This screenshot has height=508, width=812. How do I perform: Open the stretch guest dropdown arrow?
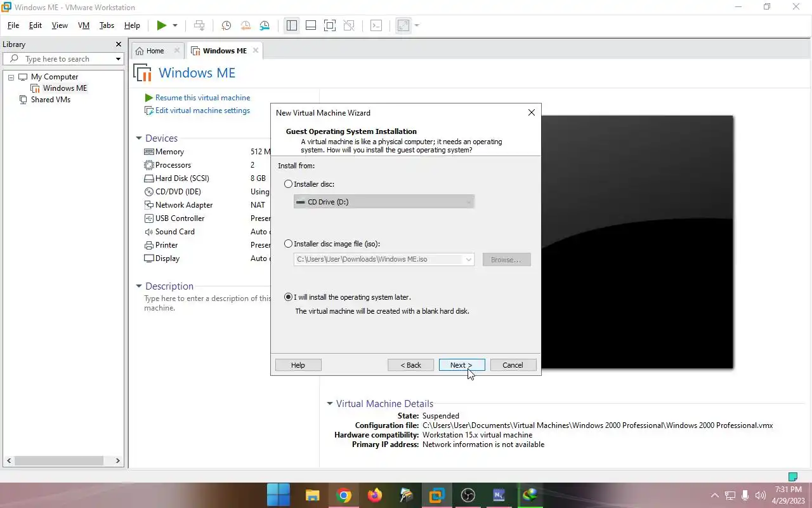(x=417, y=25)
